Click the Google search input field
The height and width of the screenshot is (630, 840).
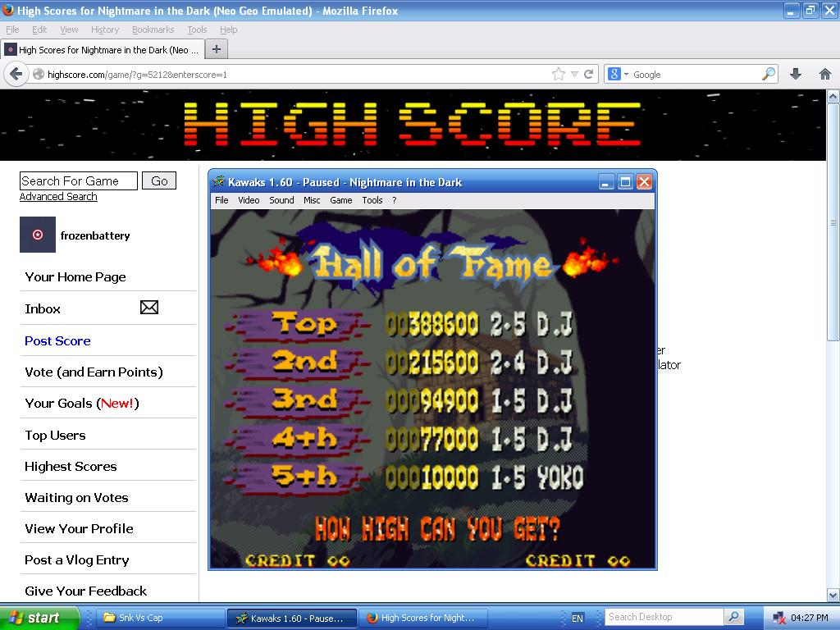click(696, 75)
